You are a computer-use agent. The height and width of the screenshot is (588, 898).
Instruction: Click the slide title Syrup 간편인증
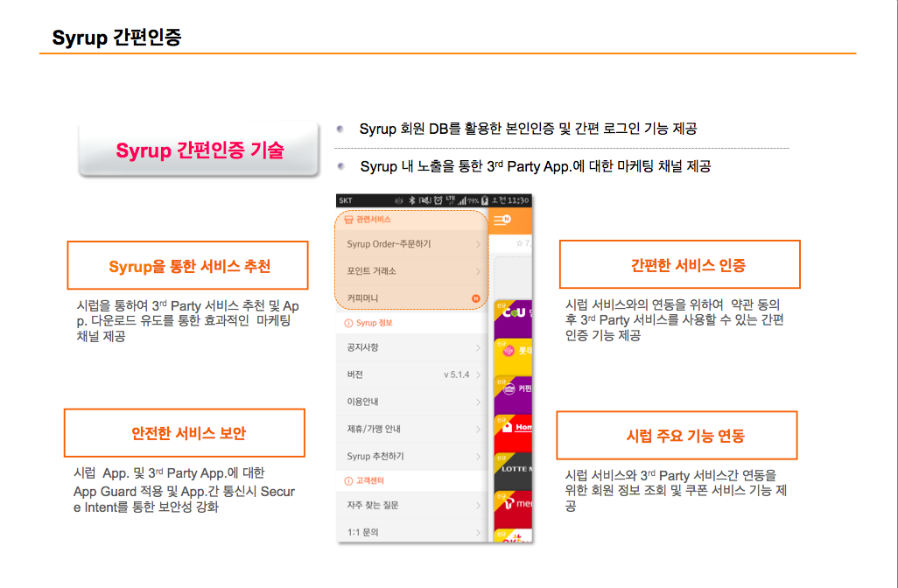[116, 38]
